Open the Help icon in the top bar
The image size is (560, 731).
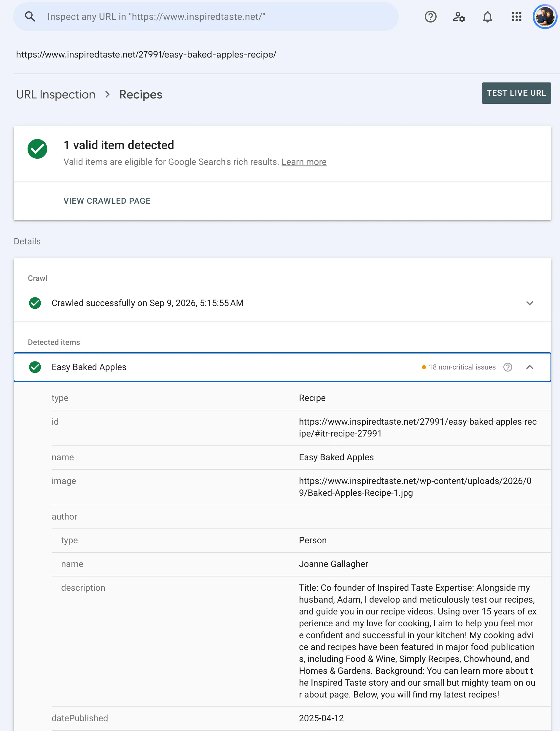click(430, 17)
